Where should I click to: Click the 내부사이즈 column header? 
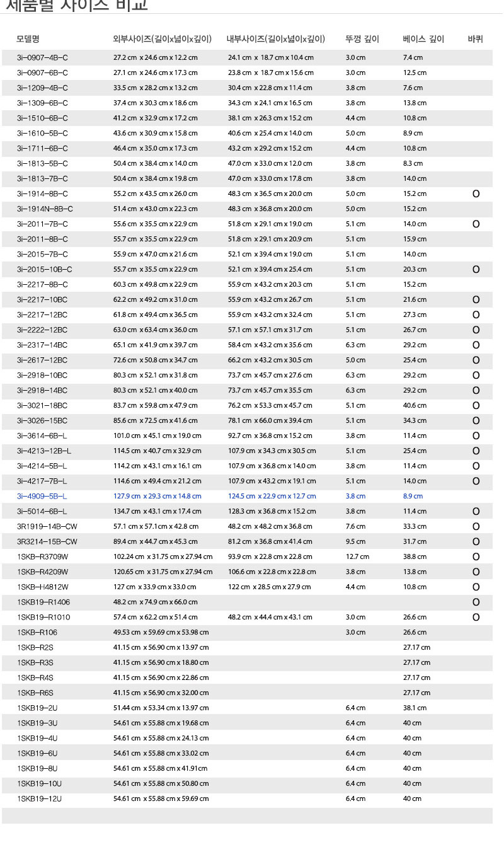click(275, 39)
